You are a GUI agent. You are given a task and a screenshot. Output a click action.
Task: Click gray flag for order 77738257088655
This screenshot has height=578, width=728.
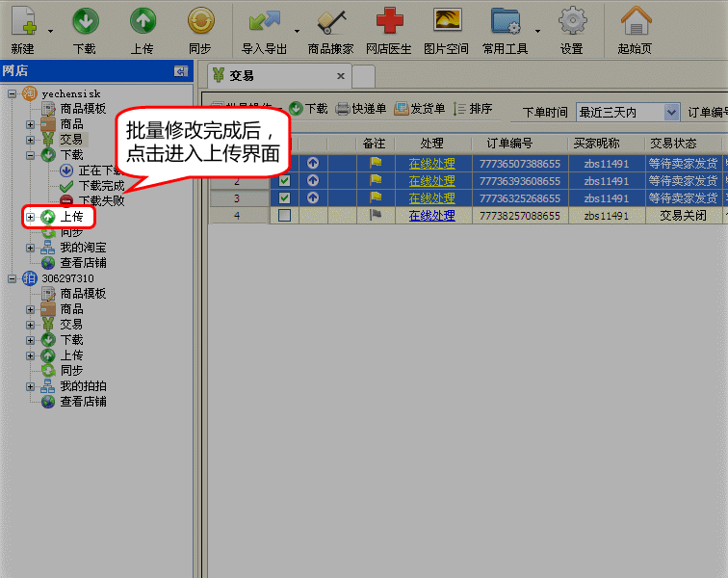pyautogui.click(x=376, y=215)
